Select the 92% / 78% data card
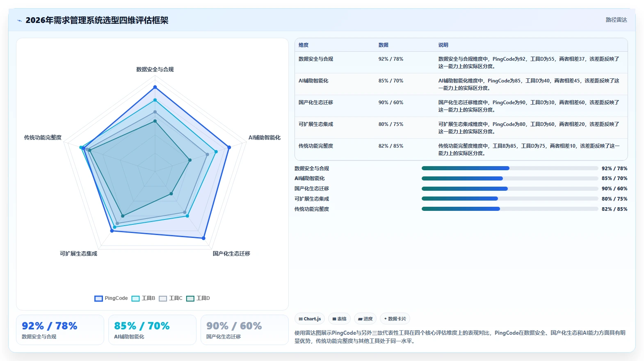This screenshot has width=644, height=361. [x=60, y=330]
